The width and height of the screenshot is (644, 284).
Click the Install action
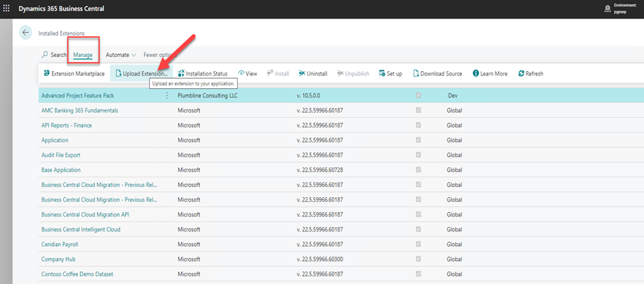pos(278,73)
